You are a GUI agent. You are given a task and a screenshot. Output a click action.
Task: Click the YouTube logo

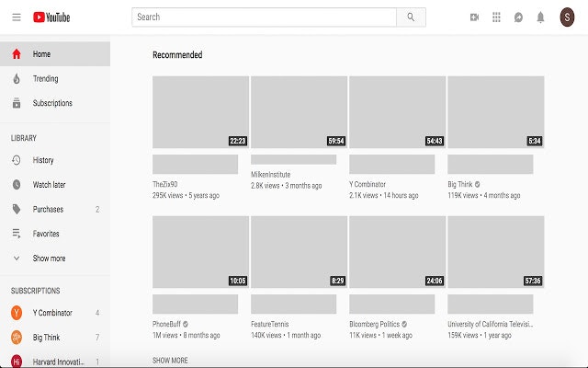pos(51,17)
